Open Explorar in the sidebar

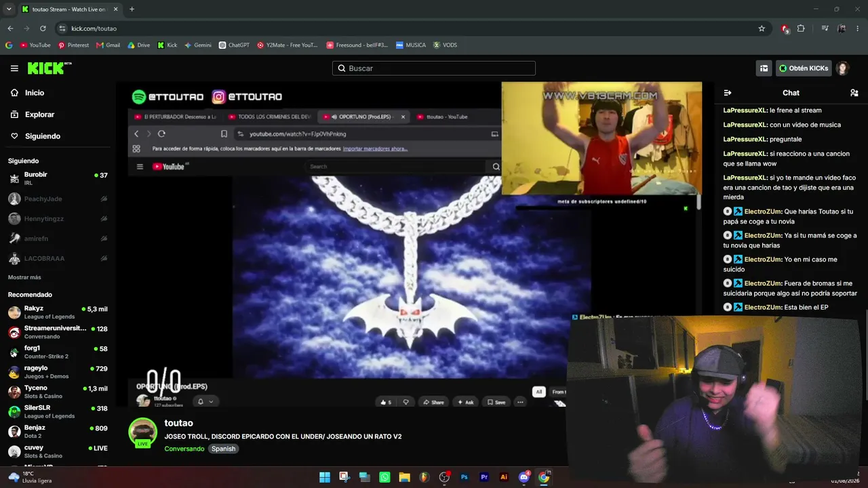(x=39, y=115)
